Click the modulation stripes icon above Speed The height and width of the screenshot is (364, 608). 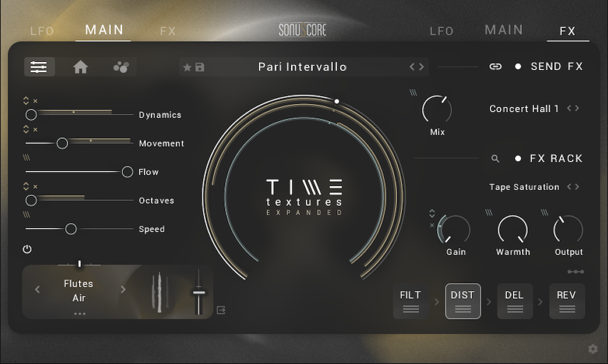pos(26,214)
